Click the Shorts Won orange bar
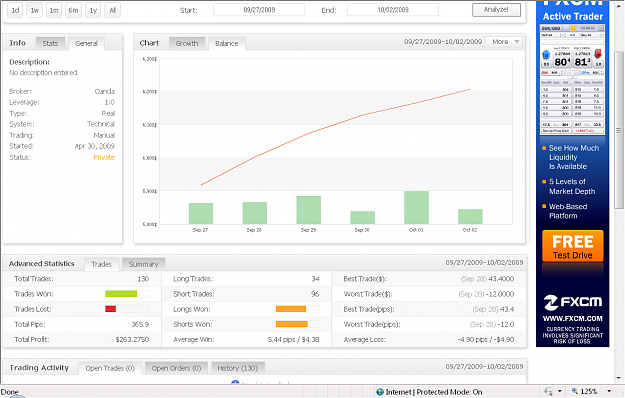 click(292, 324)
